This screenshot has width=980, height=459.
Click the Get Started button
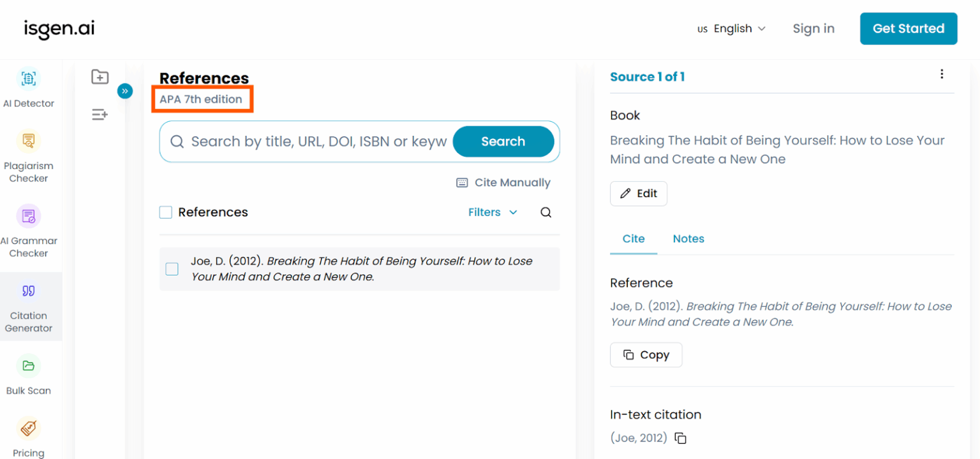click(908, 28)
